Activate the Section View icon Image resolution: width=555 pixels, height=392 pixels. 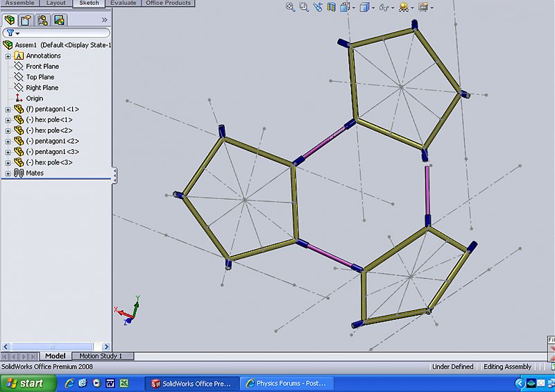tap(331, 8)
